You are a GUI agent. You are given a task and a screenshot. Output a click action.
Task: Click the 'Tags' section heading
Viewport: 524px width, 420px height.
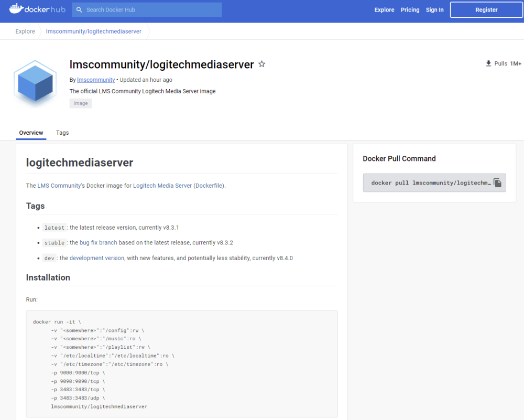(x=36, y=206)
